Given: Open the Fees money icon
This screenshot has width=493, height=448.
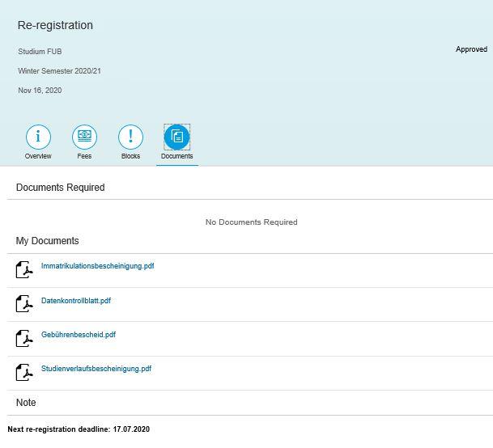Looking at the screenshot, I should 84,137.
